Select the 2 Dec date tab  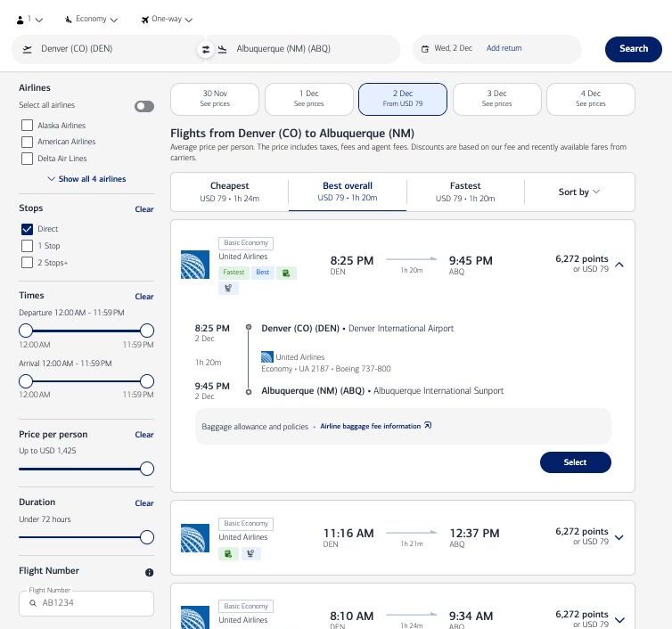[403, 99]
